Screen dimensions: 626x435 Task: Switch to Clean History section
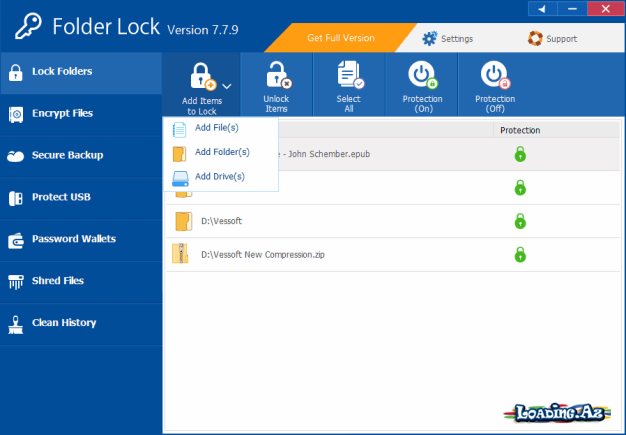click(81, 324)
